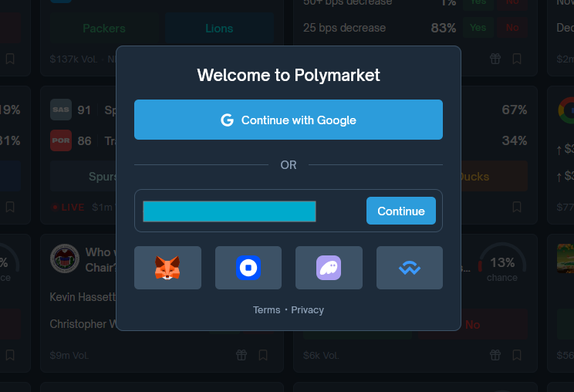Viewport: 574px width, 392px height.
Task: Pick No for 25 bps decrease
Action: [x=512, y=28]
